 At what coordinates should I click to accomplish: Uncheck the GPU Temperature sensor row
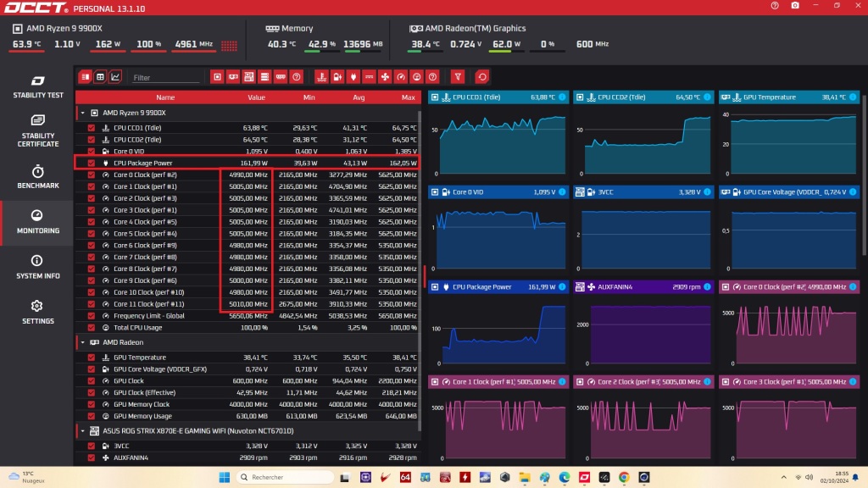92,357
